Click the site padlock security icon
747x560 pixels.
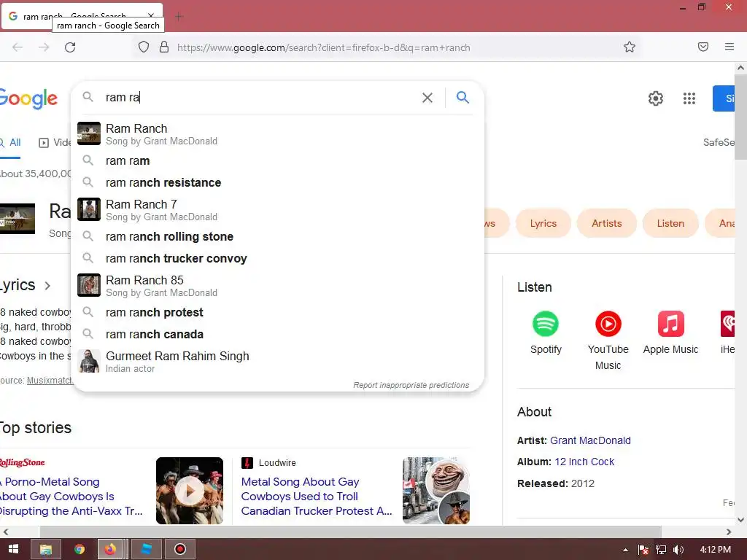coord(164,47)
